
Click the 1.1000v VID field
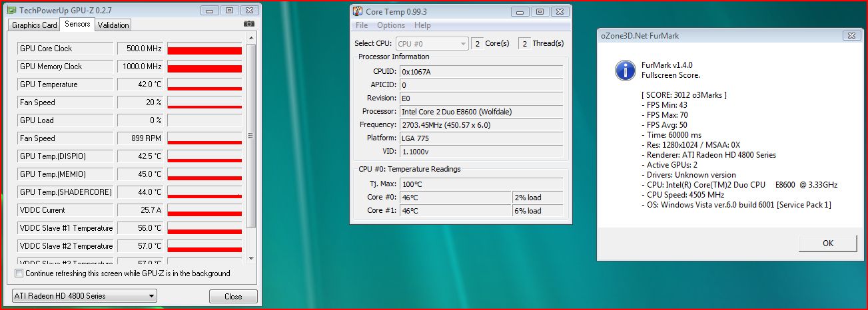click(x=480, y=152)
